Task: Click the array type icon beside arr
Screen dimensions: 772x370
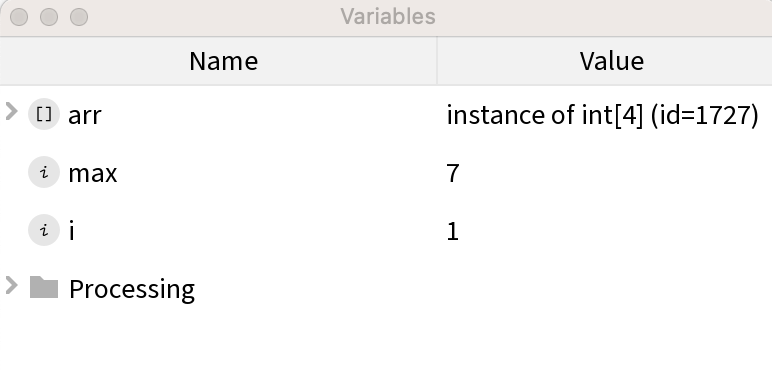Action: (x=44, y=115)
